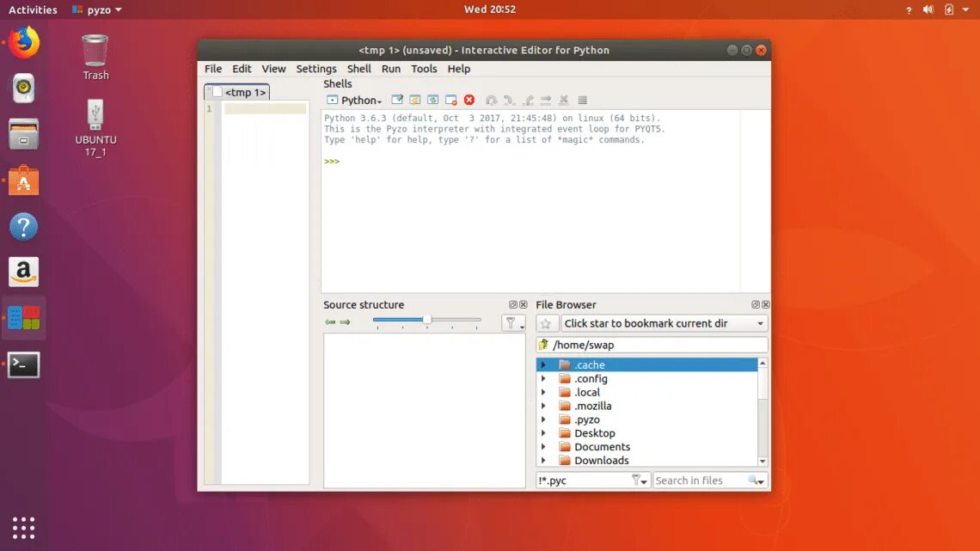Expand the .config folder

[543, 378]
